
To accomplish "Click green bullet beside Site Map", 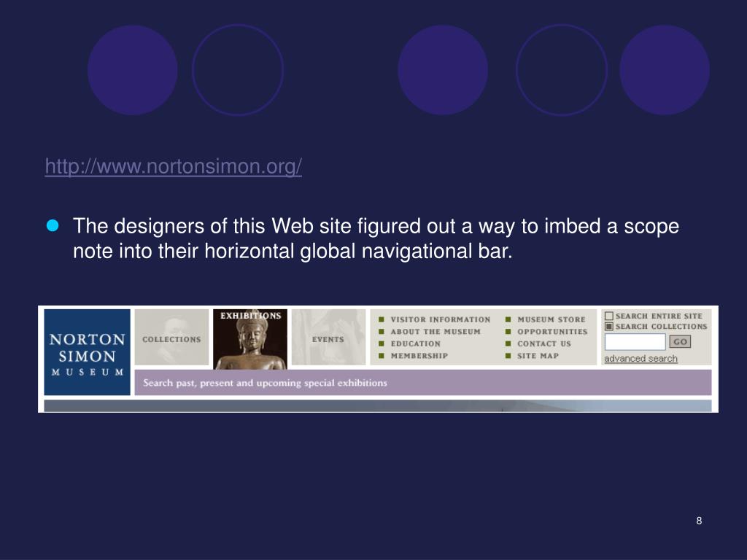I will [x=508, y=356].
